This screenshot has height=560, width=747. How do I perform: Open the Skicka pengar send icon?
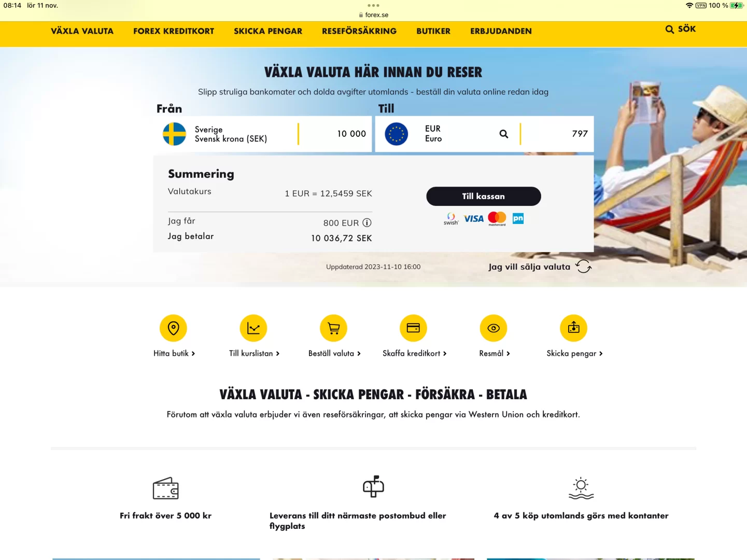[x=574, y=328]
